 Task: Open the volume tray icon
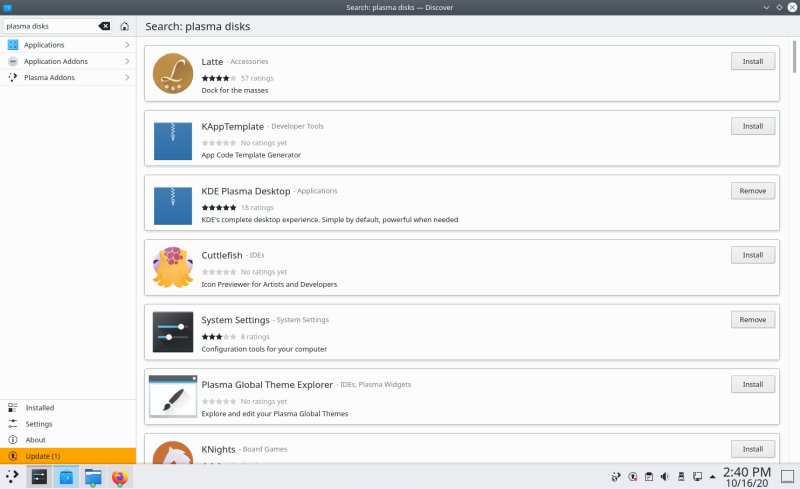(x=665, y=477)
